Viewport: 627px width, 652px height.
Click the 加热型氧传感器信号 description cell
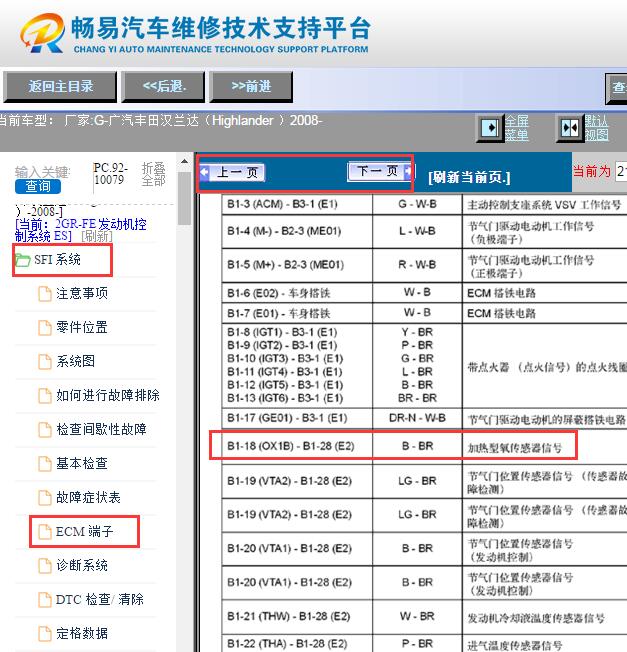point(545,447)
